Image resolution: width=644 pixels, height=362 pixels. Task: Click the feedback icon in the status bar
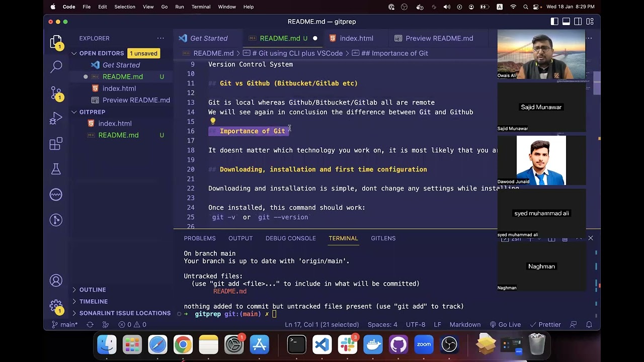pyautogui.click(x=574, y=325)
